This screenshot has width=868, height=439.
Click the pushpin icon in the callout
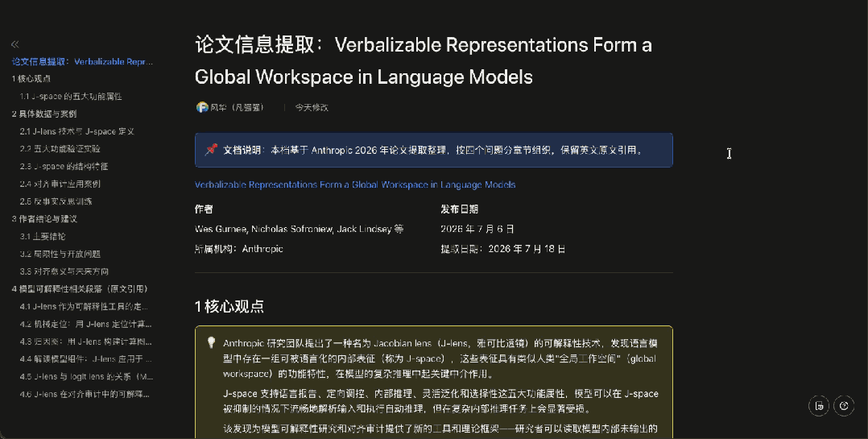[x=211, y=150]
